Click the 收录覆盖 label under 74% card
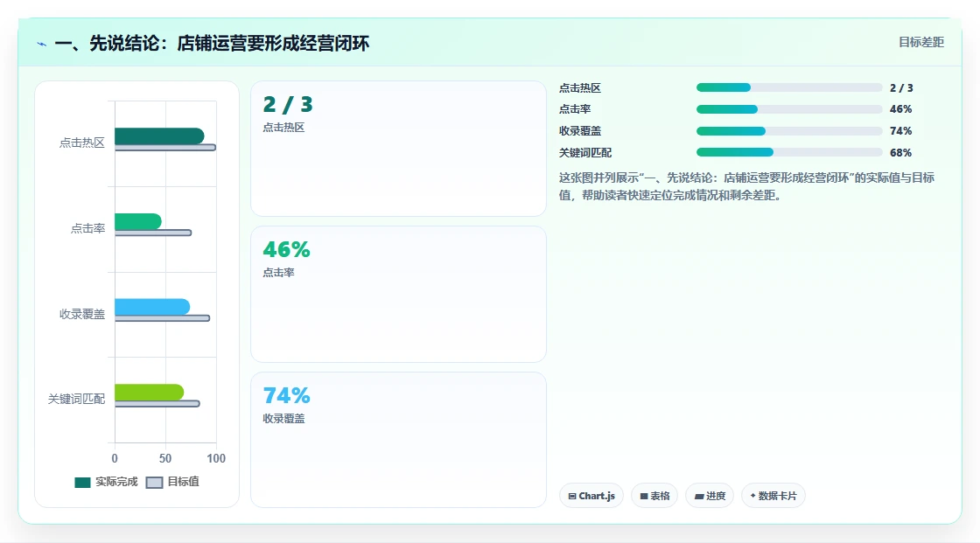This screenshot has height=543, width=980. [283, 419]
